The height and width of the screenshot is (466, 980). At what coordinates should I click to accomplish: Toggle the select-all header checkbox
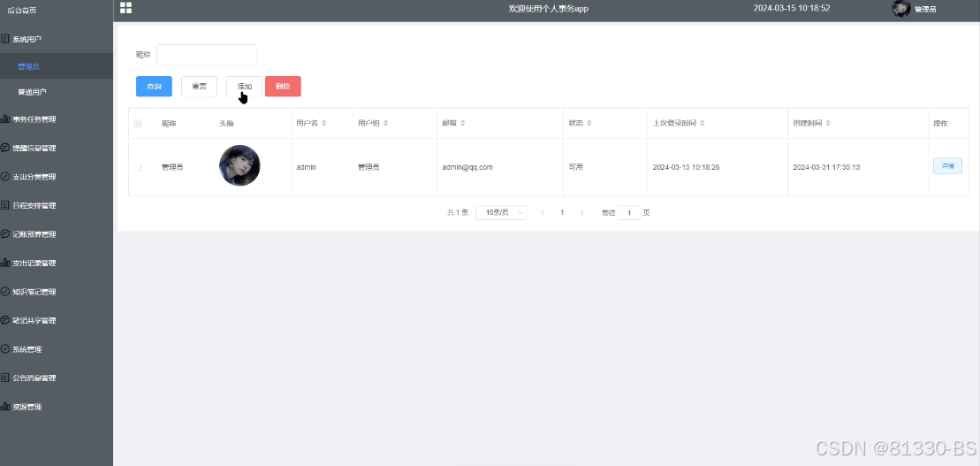tap(138, 123)
